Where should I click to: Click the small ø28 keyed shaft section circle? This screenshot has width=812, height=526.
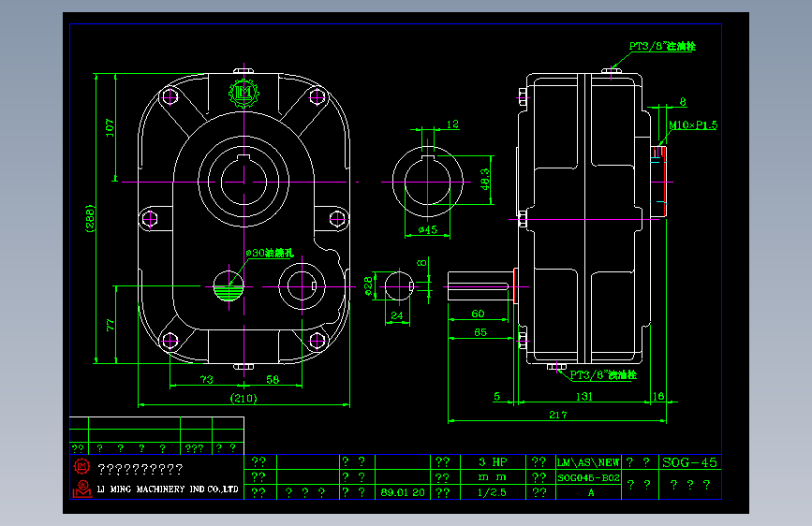tap(399, 285)
